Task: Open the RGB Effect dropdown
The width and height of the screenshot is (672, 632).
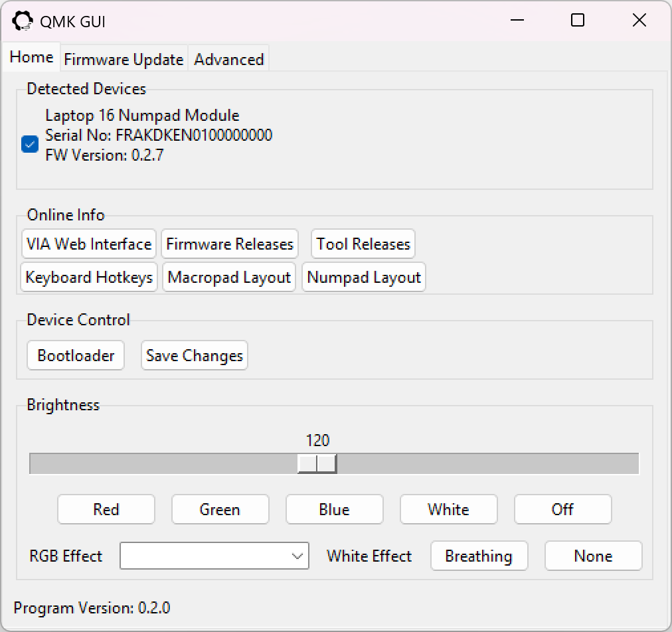Action: 214,556
